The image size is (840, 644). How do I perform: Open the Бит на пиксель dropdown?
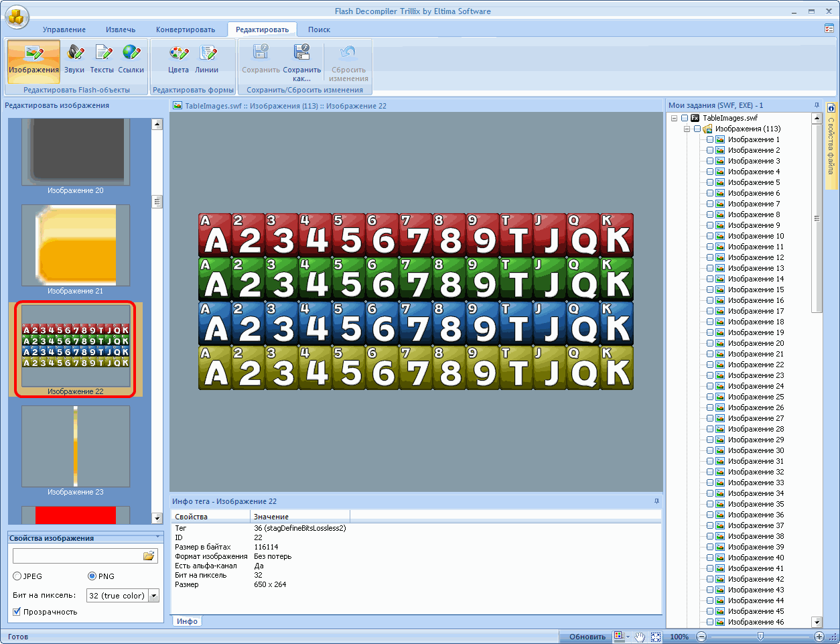[x=153, y=596]
